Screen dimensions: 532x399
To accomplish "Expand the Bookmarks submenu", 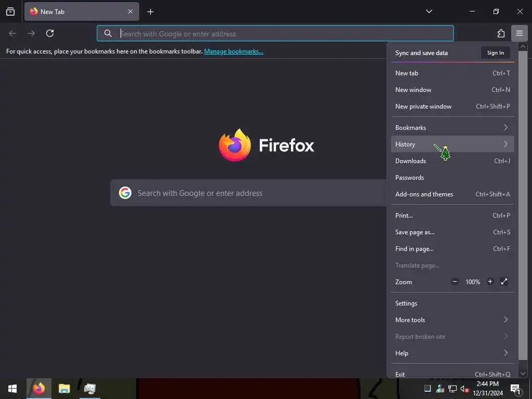I will [453, 128].
